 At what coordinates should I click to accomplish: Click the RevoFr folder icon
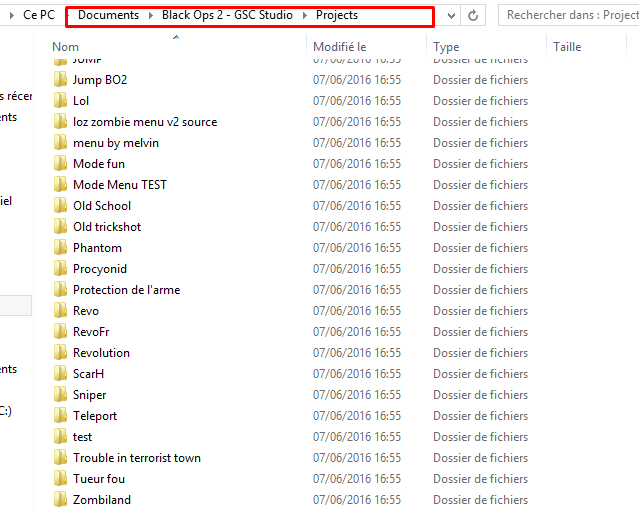(60, 331)
